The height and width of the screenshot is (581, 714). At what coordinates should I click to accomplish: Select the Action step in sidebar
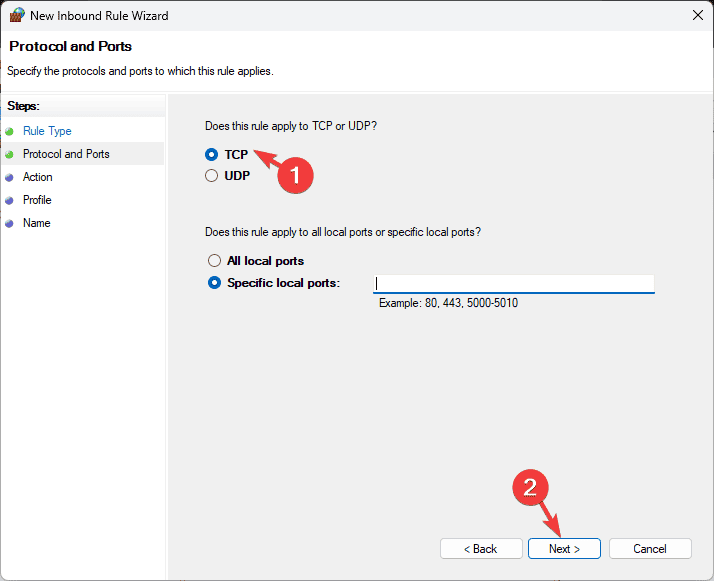pos(38,177)
